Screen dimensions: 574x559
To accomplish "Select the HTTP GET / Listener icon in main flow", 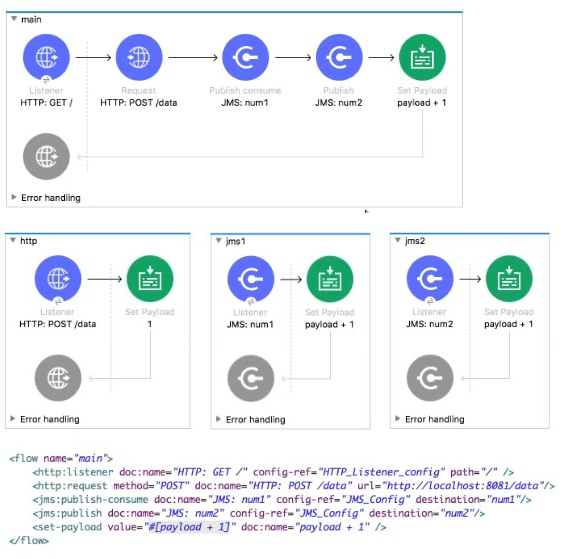I will click(46, 57).
